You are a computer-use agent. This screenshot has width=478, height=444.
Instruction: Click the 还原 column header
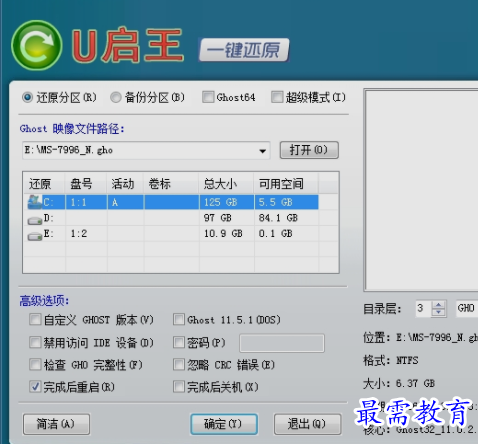(44, 183)
